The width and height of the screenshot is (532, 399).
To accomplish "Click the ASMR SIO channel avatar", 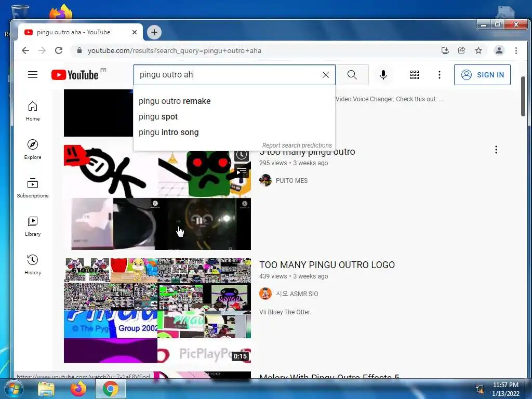I will pos(265,294).
